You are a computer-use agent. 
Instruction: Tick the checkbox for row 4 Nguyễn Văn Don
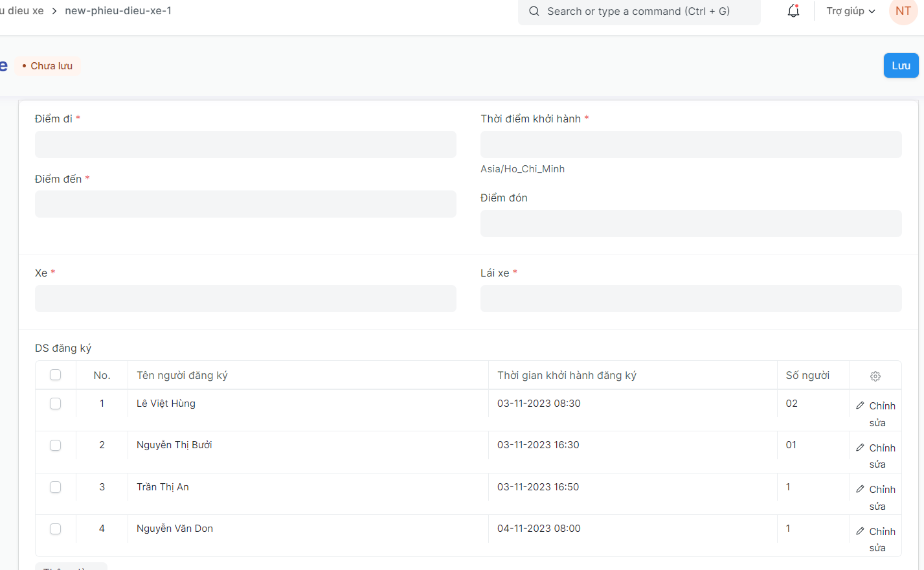point(56,529)
